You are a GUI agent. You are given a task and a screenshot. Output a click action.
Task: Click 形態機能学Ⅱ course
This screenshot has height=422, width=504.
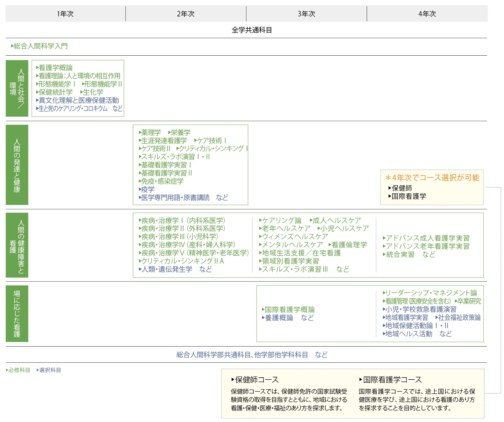click(x=102, y=84)
